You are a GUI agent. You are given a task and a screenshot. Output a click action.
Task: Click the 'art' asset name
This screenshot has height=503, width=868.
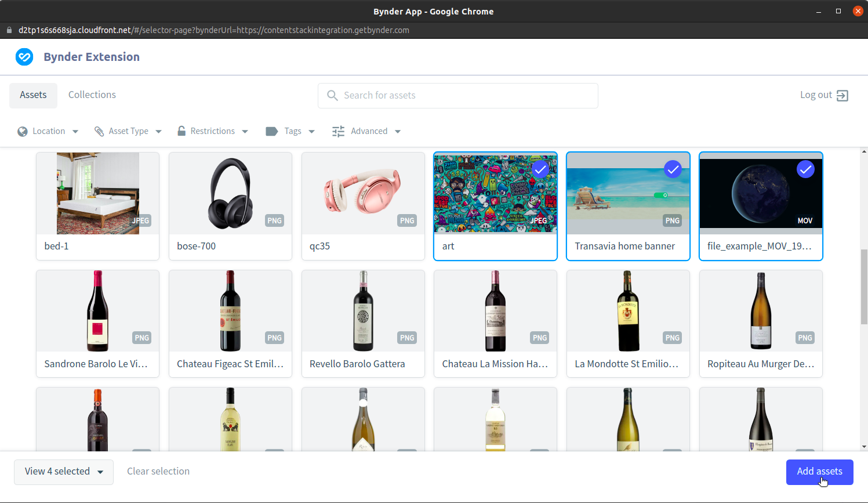coord(448,247)
